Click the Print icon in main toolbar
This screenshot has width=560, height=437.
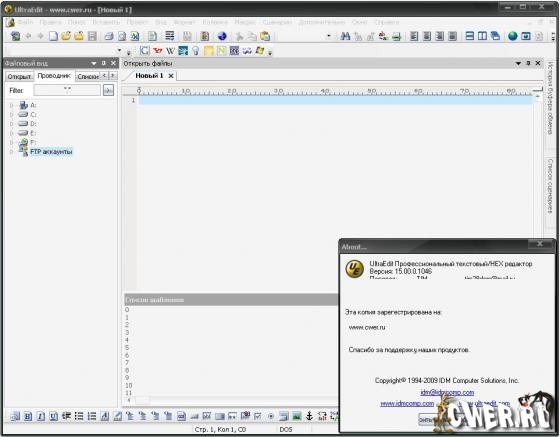tap(109, 36)
